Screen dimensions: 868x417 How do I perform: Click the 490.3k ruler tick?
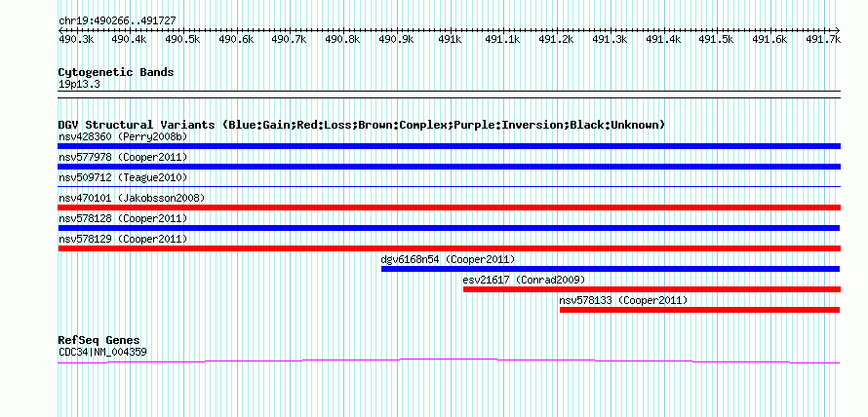tap(76, 39)
